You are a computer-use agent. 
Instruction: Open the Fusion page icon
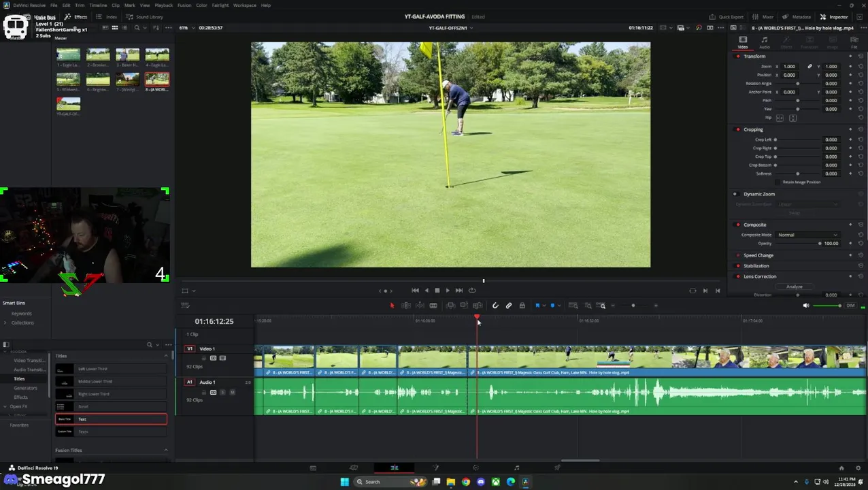435,468
